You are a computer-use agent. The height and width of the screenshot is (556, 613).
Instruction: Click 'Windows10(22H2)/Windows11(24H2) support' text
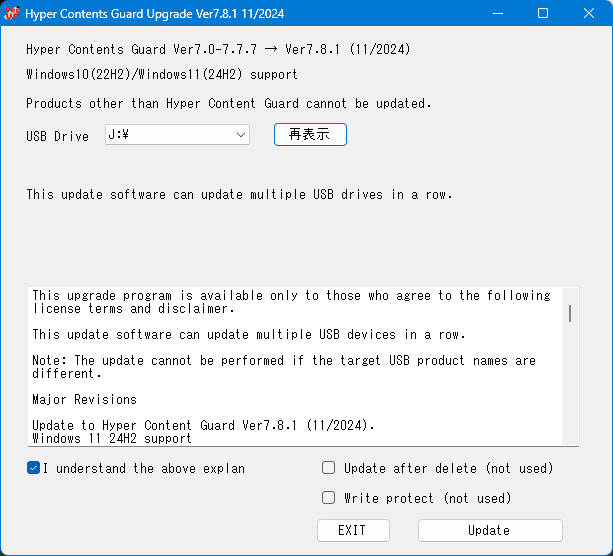point(162,74)
